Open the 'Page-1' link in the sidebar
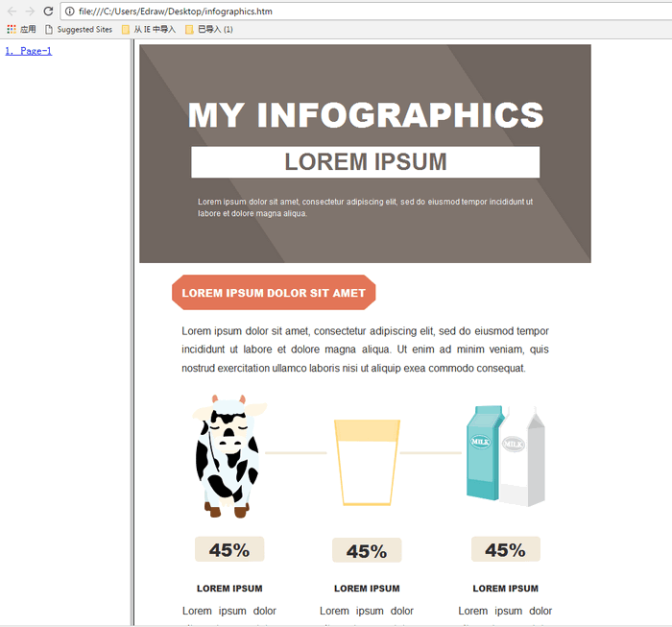This screenshot has width=672, height=627. (x=28, y=51)
